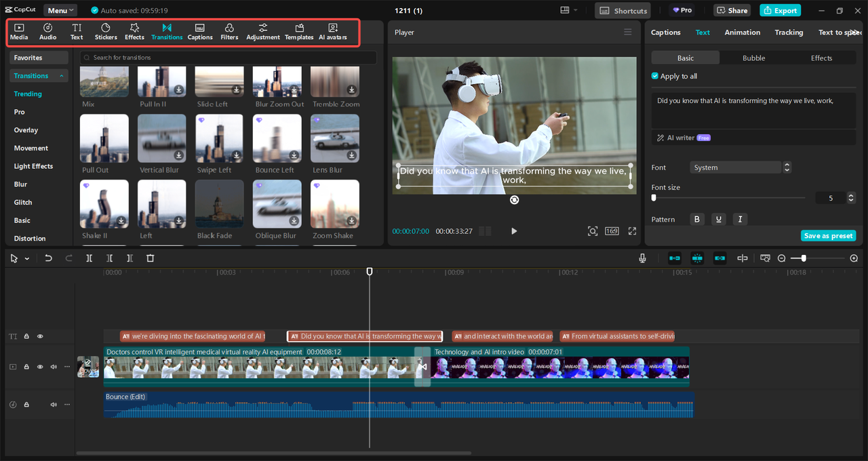The width and height of the screenshot is (868, 461).
Task: Lock the Bounce audio track
Action: coord(26,405)
